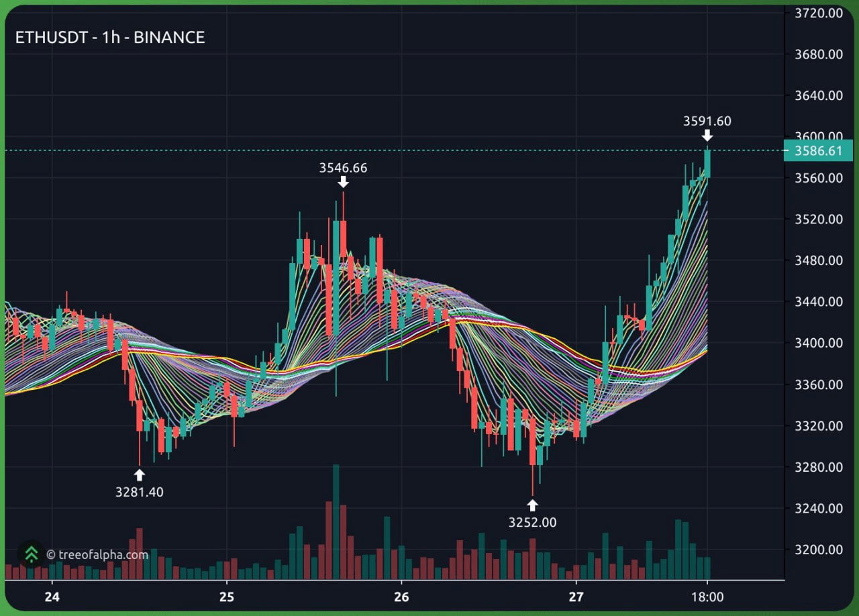Click the date label 27 on time axis
Screen dimensions: 859x616
(x=576, y=597)
